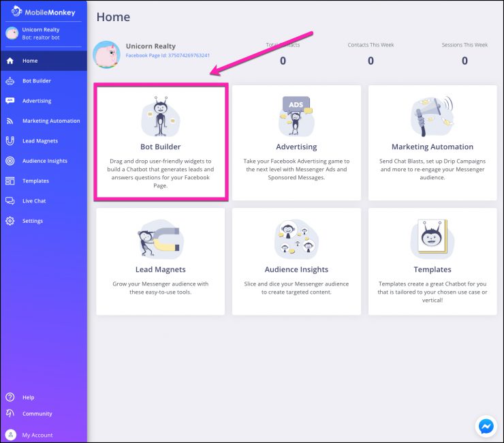Open Lead Magnets from sidebar menu
504x443 pixels.
pos(44,141)
